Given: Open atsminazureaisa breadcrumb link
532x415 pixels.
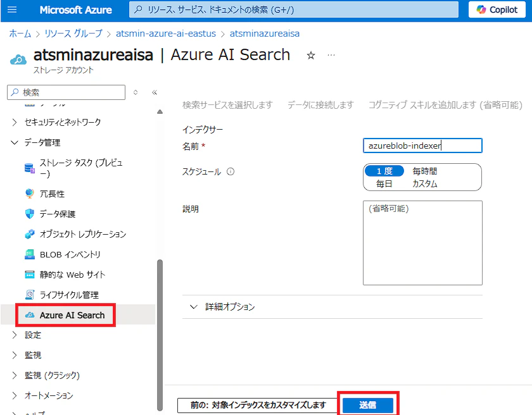Looking at the screenshot, I should point(265,34).
